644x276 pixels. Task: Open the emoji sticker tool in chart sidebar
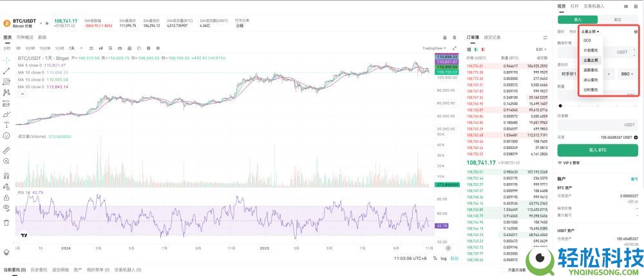click(6, 136)
